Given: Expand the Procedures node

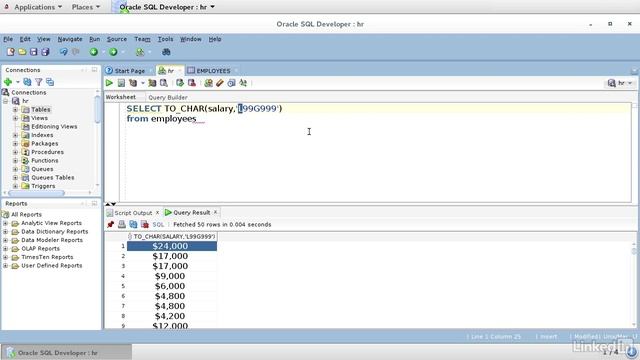Looking at the screenshot, I should 16,152.
